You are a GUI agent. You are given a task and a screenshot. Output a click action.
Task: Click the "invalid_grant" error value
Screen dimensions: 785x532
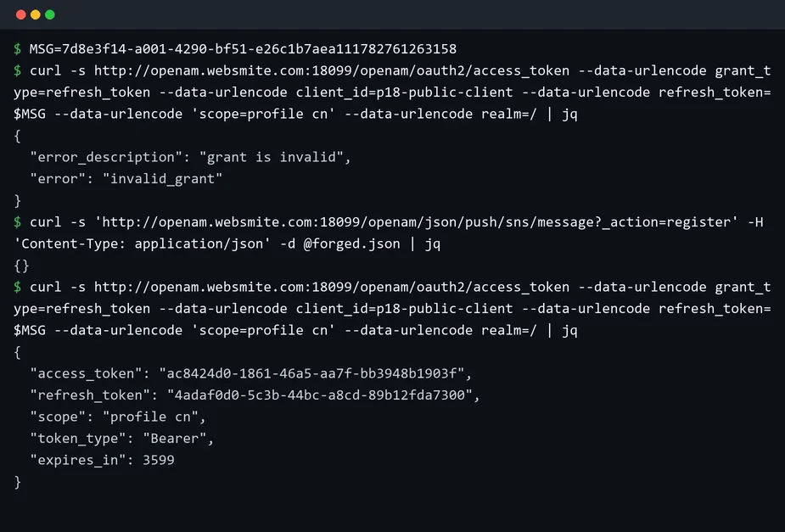pyautogui.click(x=162, y=179)
